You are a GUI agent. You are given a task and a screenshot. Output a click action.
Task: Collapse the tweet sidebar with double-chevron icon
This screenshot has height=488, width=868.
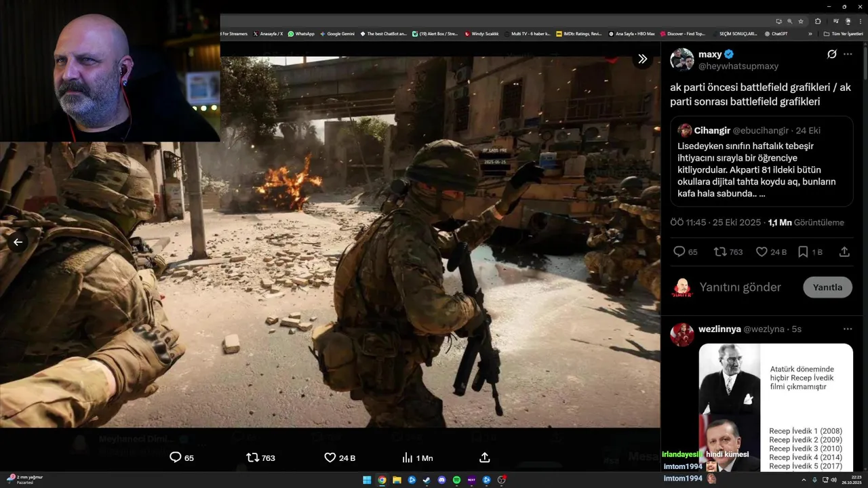[642, 59]
